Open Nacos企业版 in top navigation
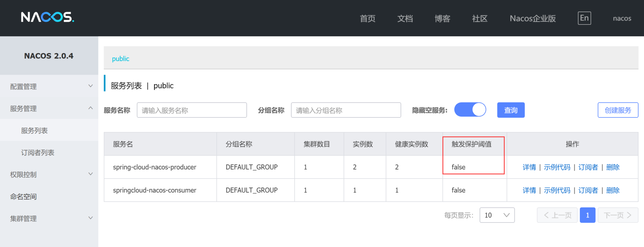 (533, 19)
